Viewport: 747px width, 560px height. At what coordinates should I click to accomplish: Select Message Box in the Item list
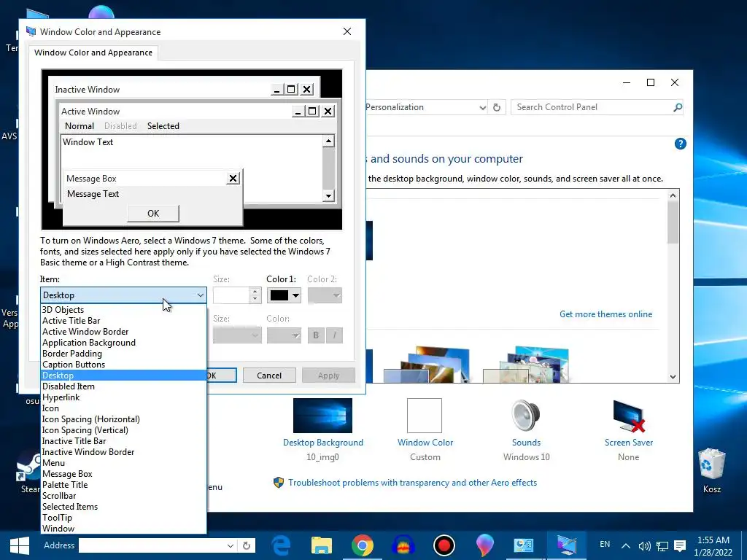tap(123, 474)
